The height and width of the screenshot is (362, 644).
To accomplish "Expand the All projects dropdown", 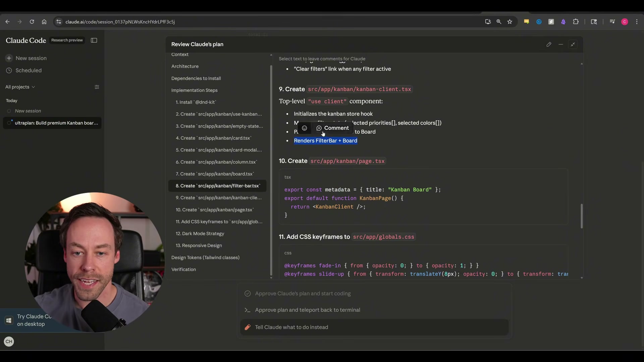I will (20, 87).
